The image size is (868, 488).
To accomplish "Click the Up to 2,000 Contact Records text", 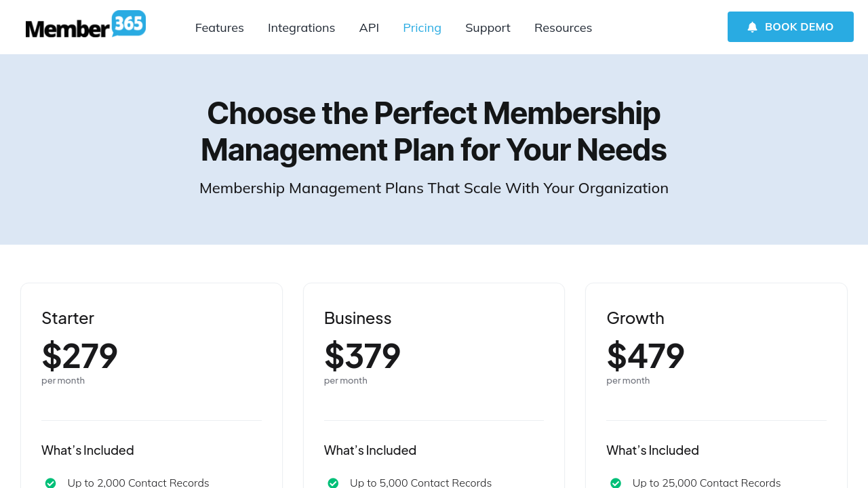I will click(x=138, y=483).
